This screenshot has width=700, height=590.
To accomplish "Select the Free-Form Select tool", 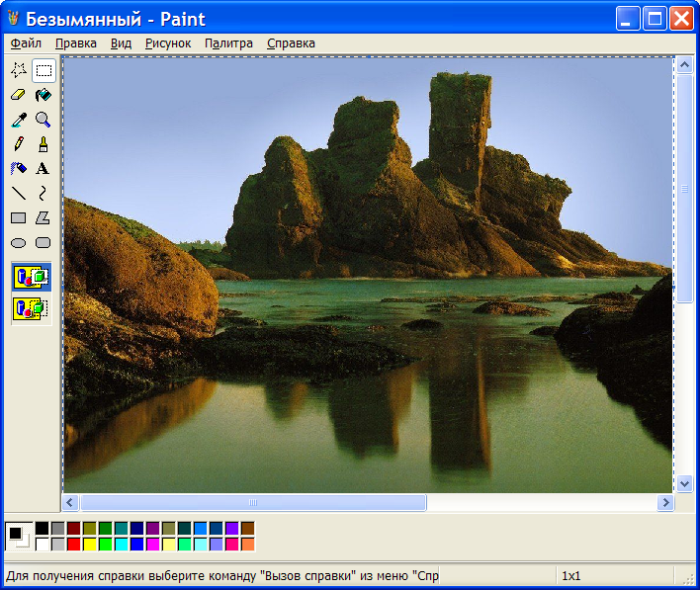I will [19, 70].
